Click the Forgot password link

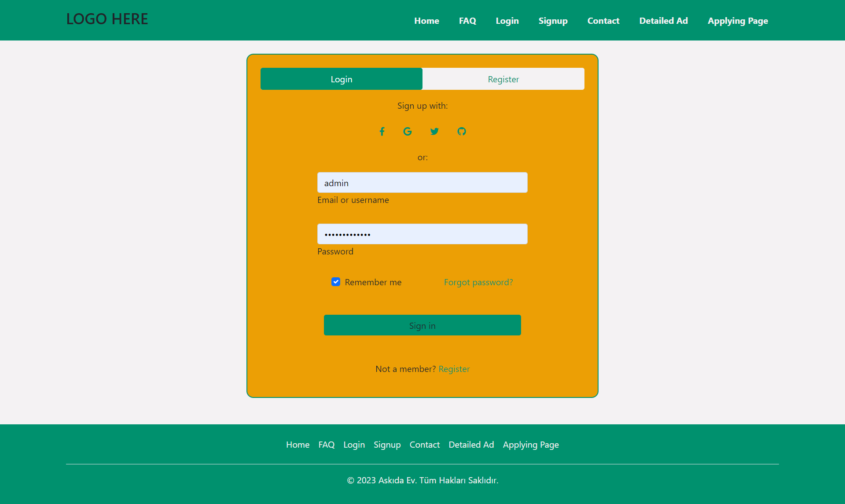[x=478, y=282]
